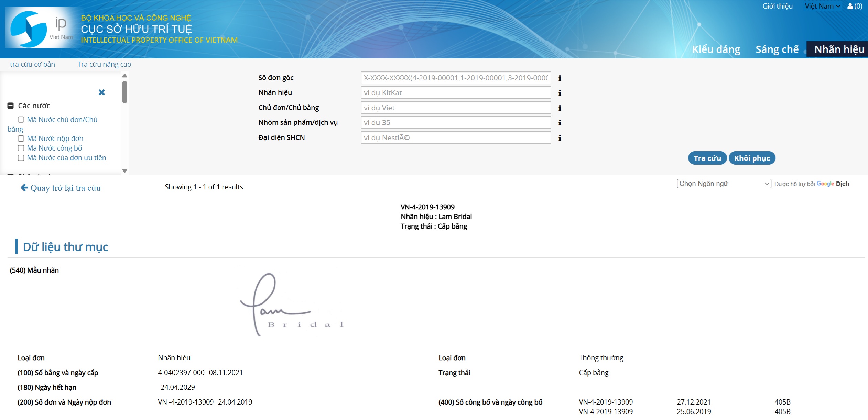Focus the Nhóm sản phẩm/dịch vụ input field

456,123
